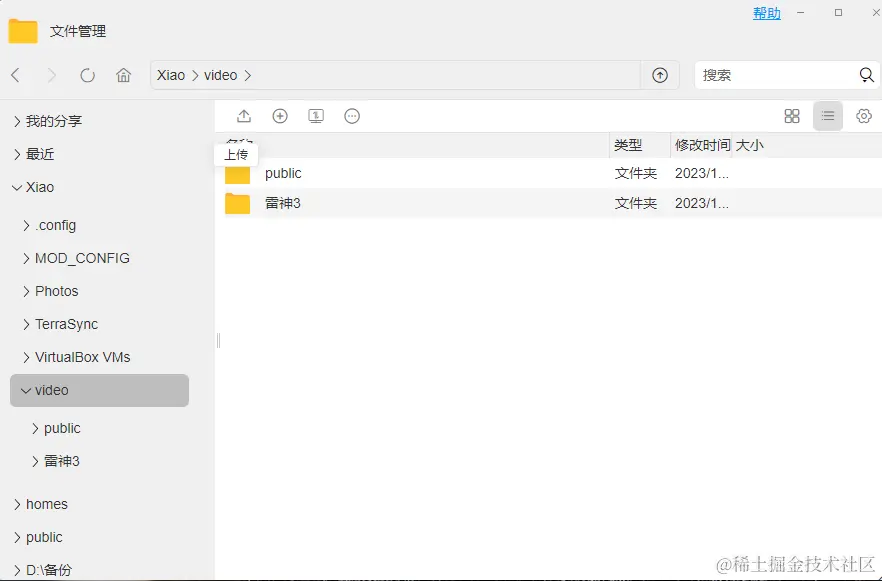Select the 雷神3 folder name in list

point(282,203)
